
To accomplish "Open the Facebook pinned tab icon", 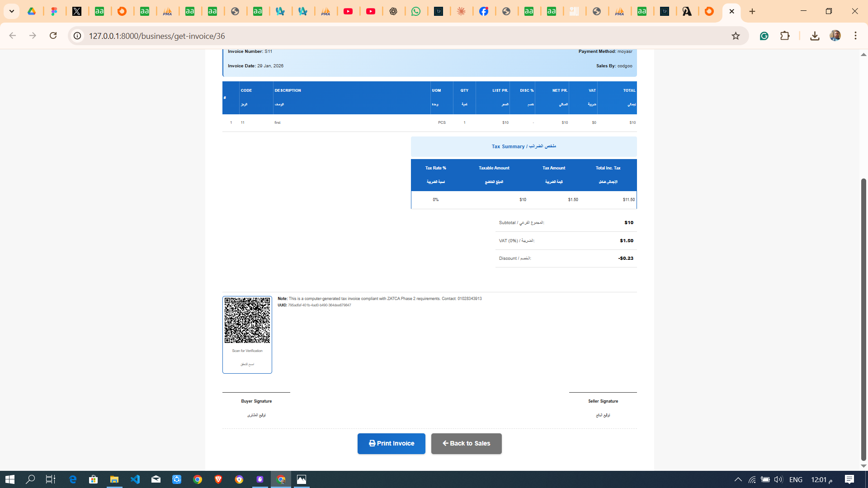I will 484,11.
